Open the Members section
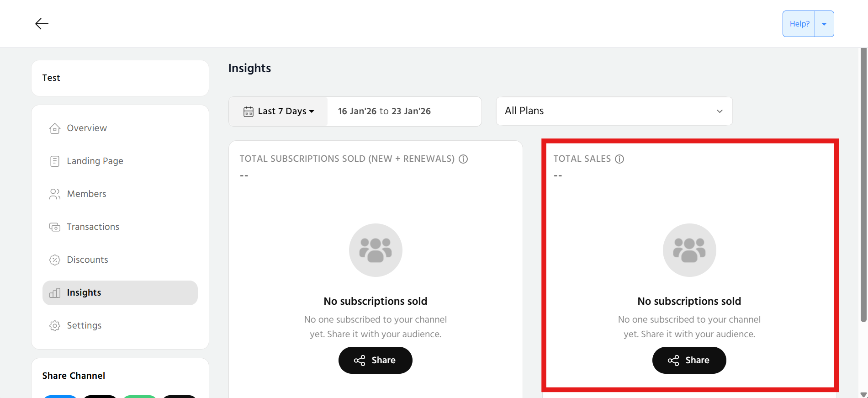Viewport: 868px width, 398px height. [86, 194]
